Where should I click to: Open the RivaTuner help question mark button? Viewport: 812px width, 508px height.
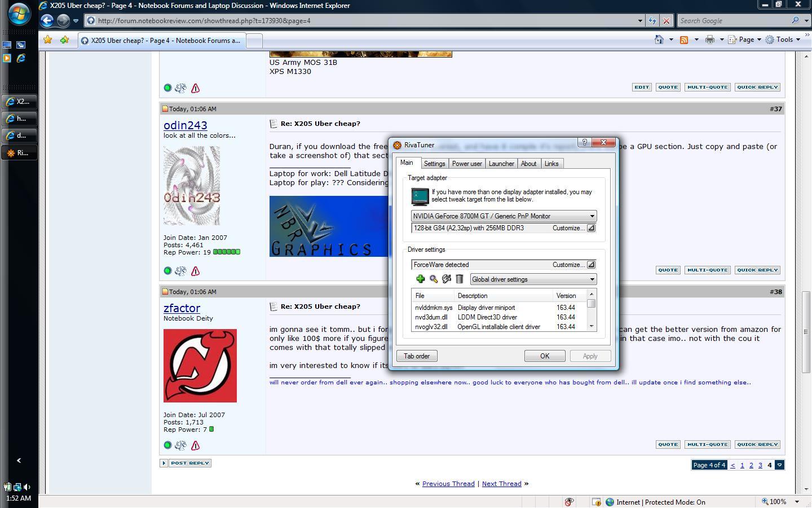pyautogui.click(x=585, y=143)
